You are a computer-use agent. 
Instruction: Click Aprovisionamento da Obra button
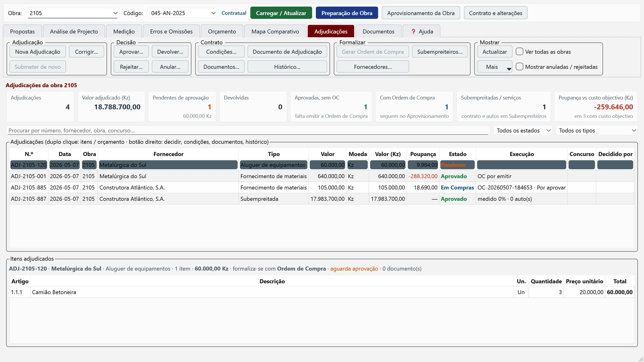[x=421, y=13]
